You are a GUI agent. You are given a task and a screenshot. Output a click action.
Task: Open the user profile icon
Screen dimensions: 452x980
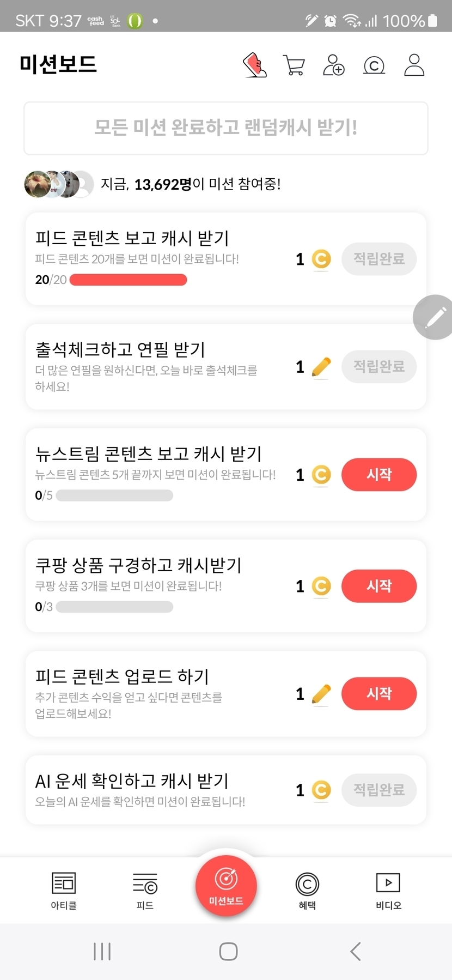pos(414,65)
